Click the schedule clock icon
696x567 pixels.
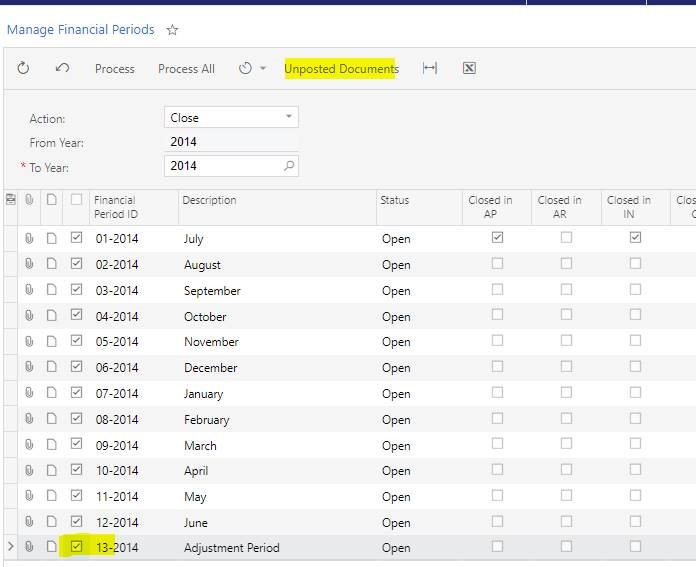click(245, 68)
